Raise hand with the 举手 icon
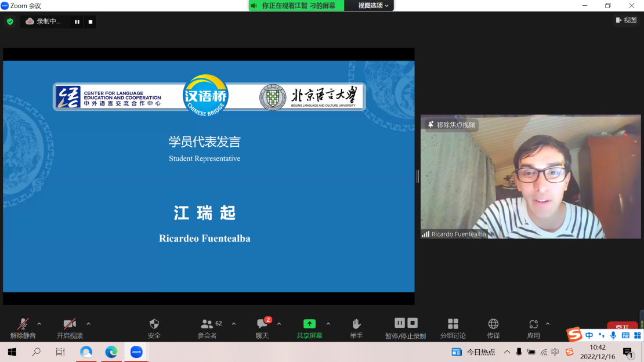The image size is (644, 362). tap(356, 324)
